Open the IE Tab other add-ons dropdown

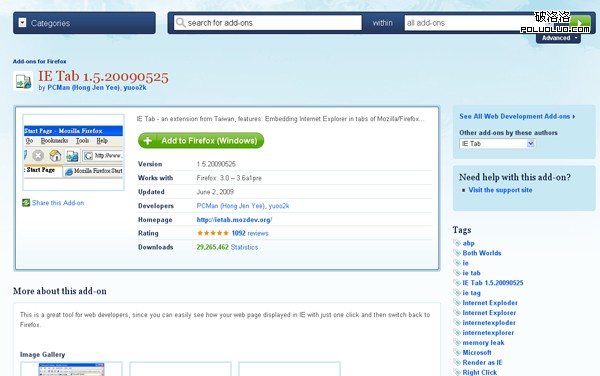coord(497,143)
